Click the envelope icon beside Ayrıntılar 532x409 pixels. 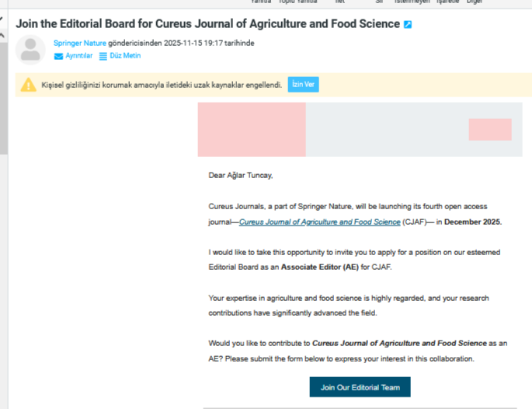pyautogui.click(x=58, y=56)
